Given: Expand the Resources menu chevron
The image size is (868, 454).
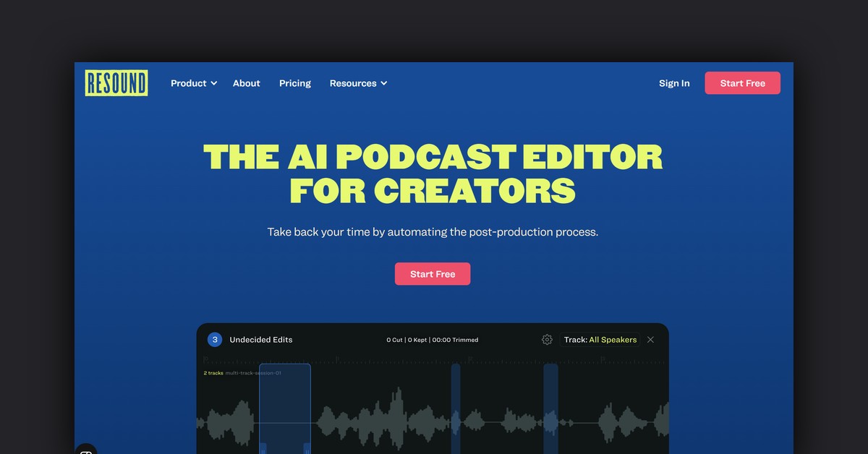Looking at the screenshot, I should pos(384,84).
